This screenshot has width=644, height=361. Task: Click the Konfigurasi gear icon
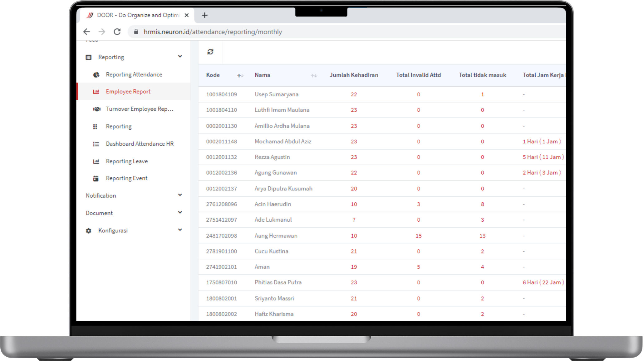(89, 231)
